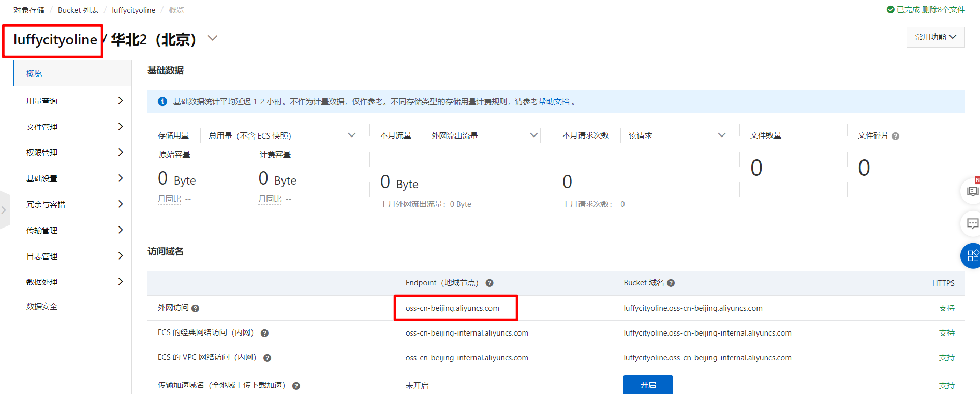Viewport: 980px width, 394px height.
Task: Click help icon beside Endpoint（地域节点）
Action: tap(489, 283)
